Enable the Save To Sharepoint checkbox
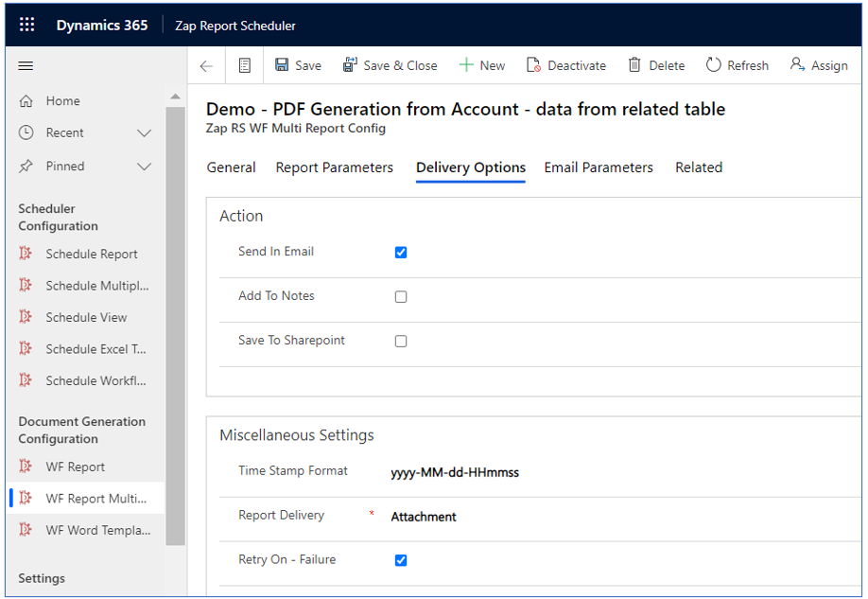 coord(401,342)
